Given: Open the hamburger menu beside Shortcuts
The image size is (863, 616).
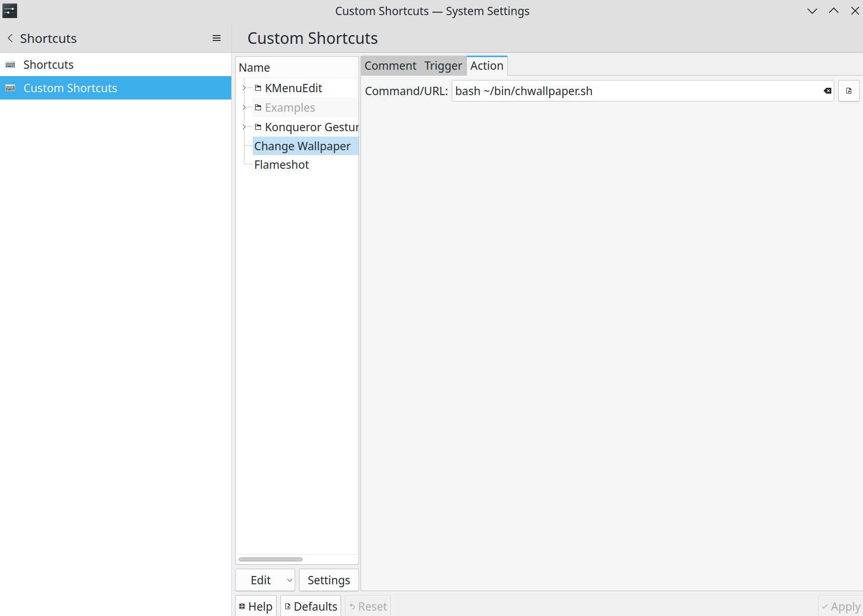Looking at the screenshot, I should pyautogui.click(x=217, y=38).
